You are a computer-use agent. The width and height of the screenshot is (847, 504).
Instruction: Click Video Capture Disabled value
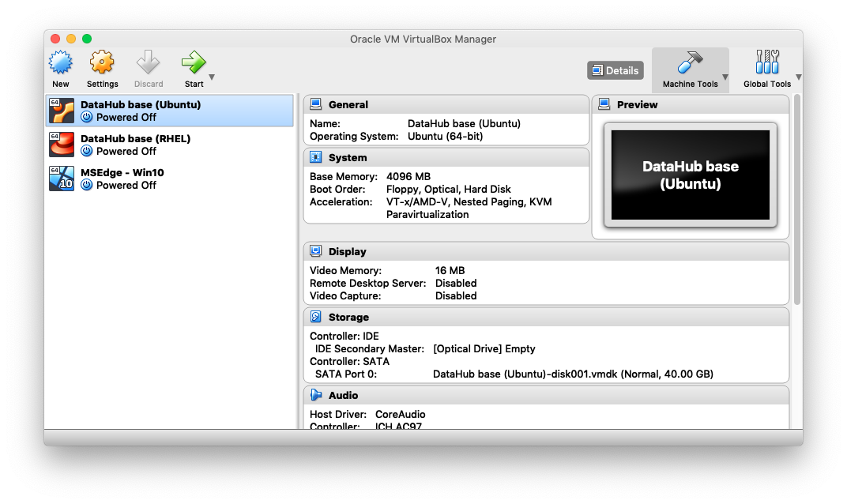click(456, 296)
